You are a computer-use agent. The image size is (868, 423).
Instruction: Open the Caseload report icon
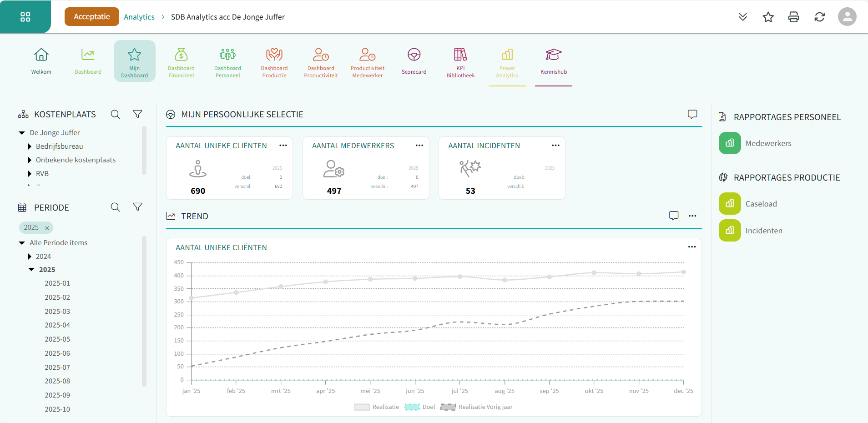coord(730,204)
